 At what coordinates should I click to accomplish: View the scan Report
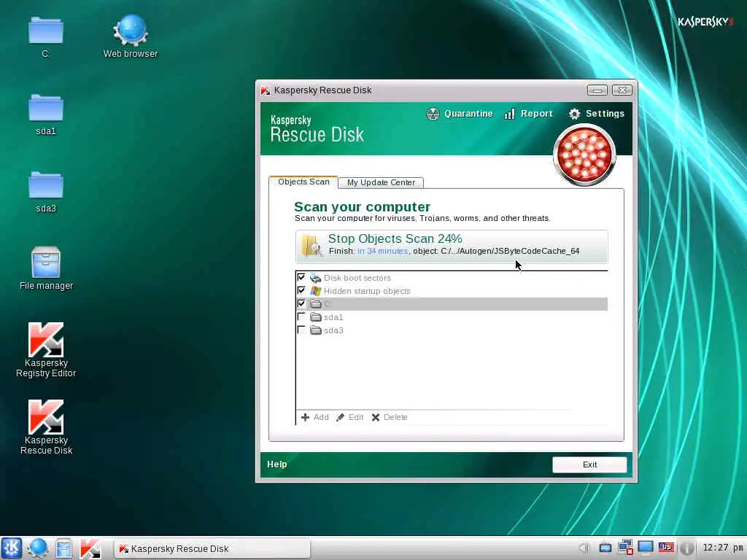[x=528, y=114]
